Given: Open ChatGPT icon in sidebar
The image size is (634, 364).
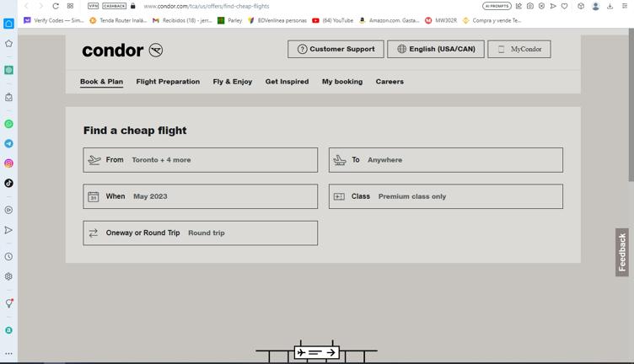Looking at the screenshot, I should click(8, 70).
